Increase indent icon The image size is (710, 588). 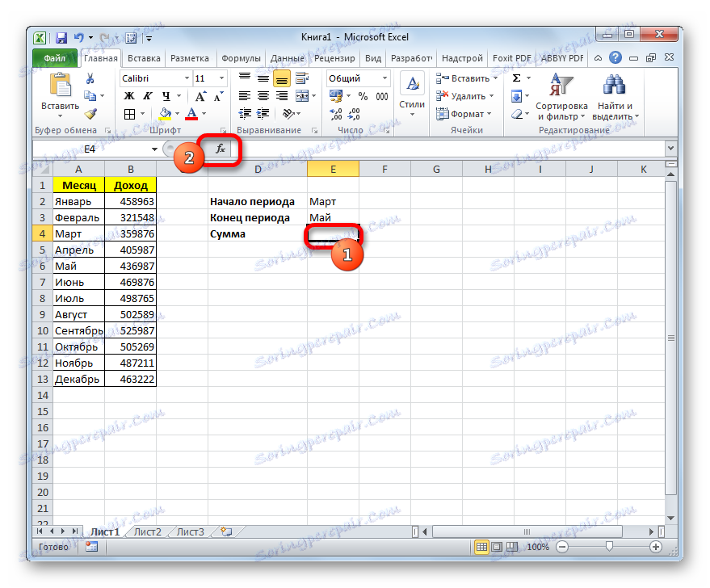click(263, 114)
